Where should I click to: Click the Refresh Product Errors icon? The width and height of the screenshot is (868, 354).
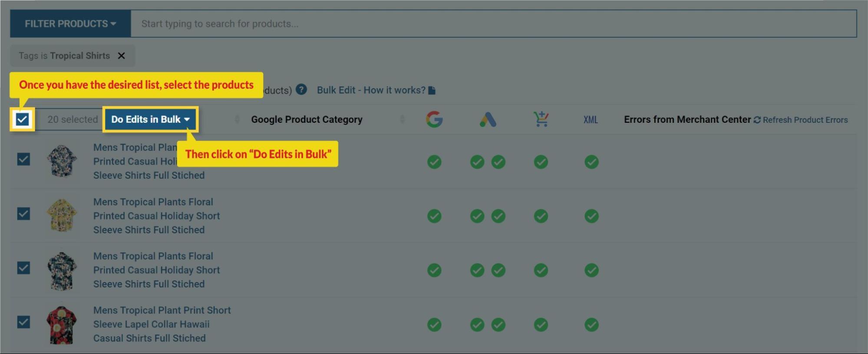(x=757, y=120)
